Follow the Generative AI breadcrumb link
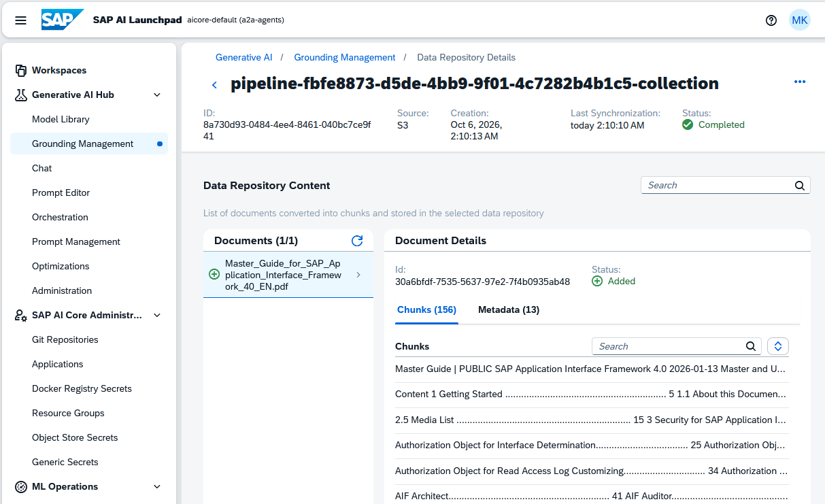The image size is (825, 504). coord(243,57)
